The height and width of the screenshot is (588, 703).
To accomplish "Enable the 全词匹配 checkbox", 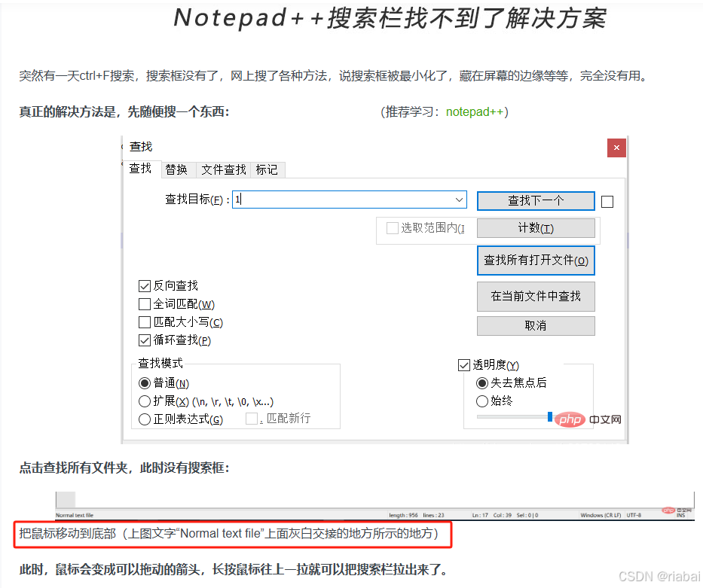I will point(145,303).
